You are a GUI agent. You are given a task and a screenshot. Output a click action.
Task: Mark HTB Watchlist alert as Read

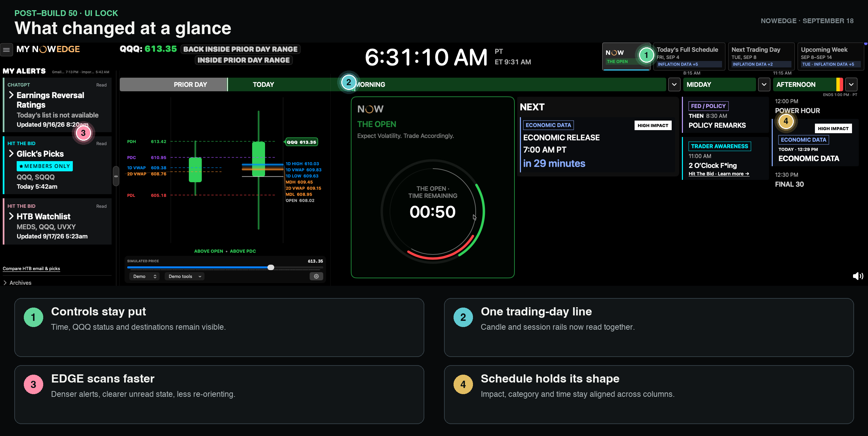coord(101,206)
